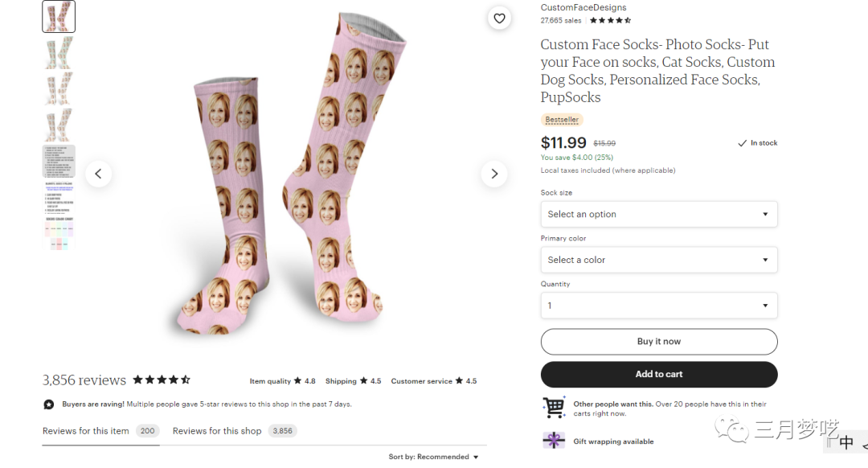Switch to Reviews for this item tab
The width and height of the screenshot is (868, 468).
click(x=86, y=431)
